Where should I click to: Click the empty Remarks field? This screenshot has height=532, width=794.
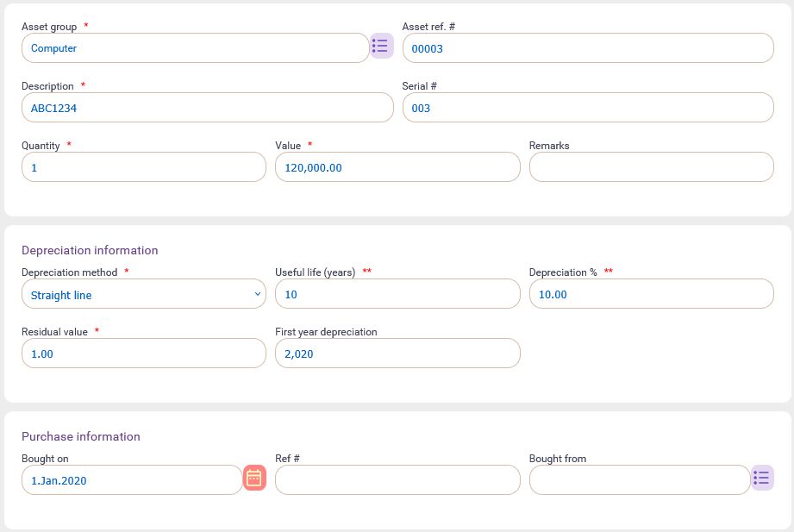point(651,167)
